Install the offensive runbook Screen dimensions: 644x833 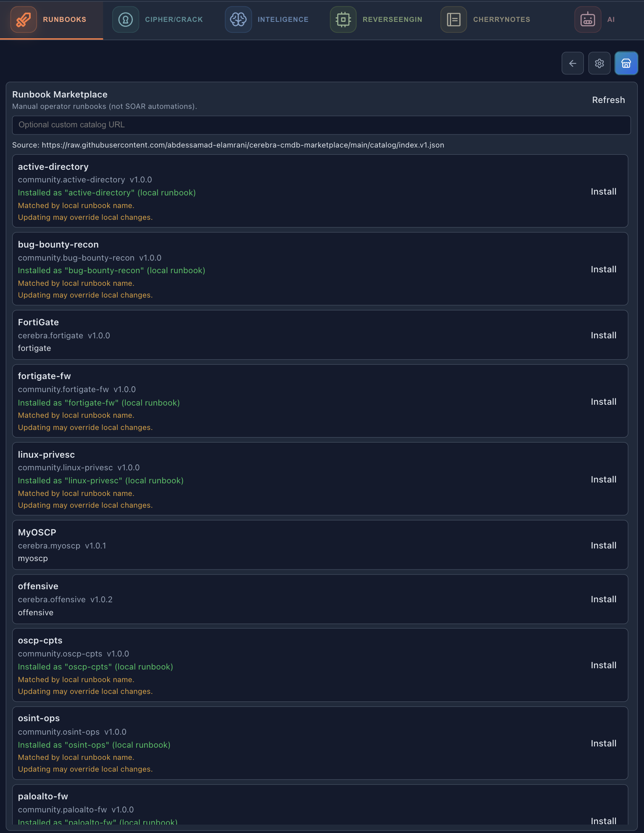pyautogui.click(x=603, y=599)
